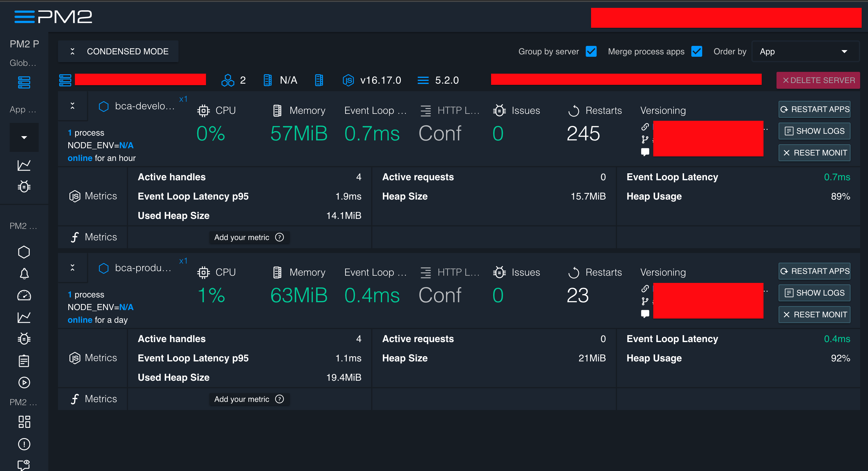Click the Node.js version icon

[348, 80]
